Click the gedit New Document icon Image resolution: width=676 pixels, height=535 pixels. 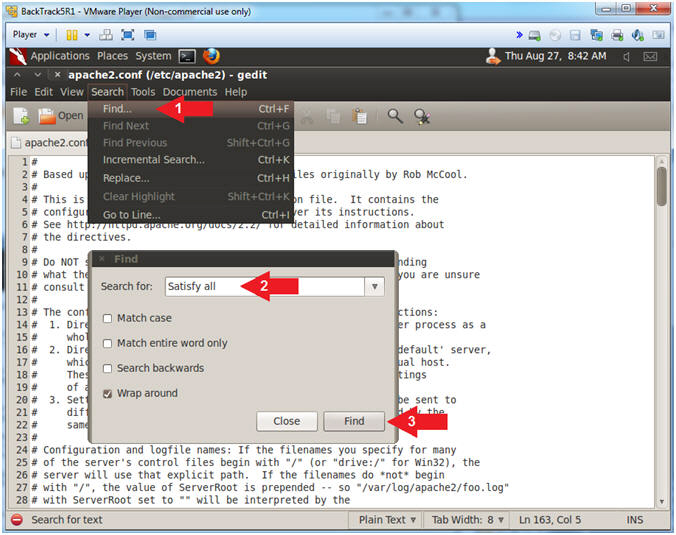click(21, 116)
